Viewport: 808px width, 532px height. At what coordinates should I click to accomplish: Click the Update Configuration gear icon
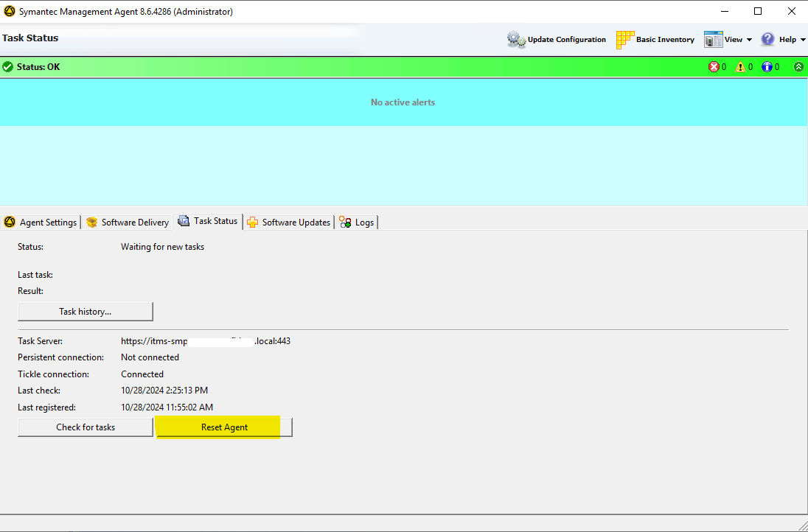[516, 40]
